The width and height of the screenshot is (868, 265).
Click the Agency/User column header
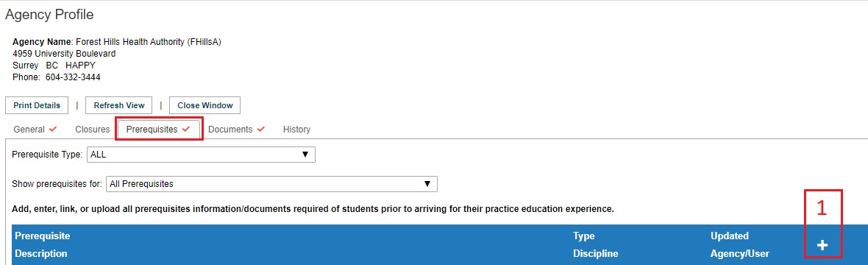point(740,254)
